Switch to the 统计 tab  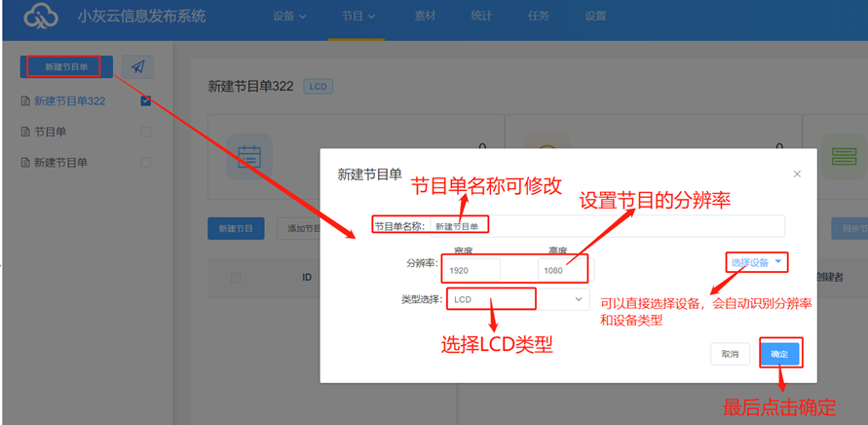[x=482, y=17]
